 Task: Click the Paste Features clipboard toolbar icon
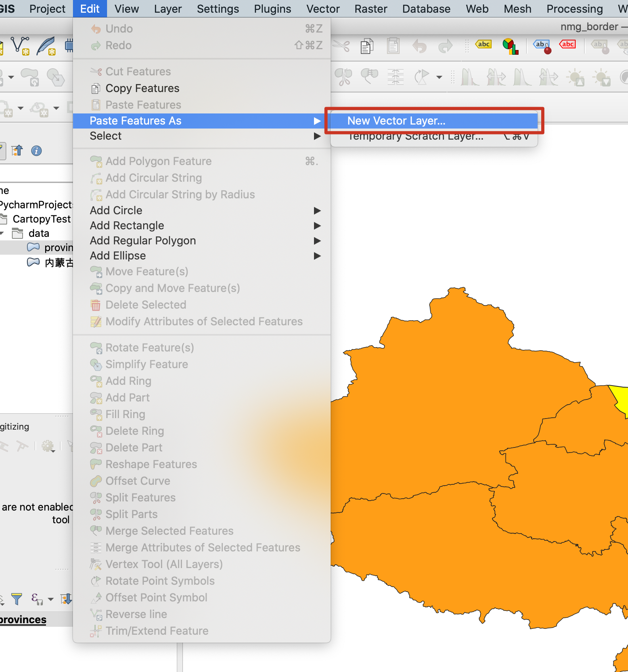pyautogui.click(x=393, y=46)
